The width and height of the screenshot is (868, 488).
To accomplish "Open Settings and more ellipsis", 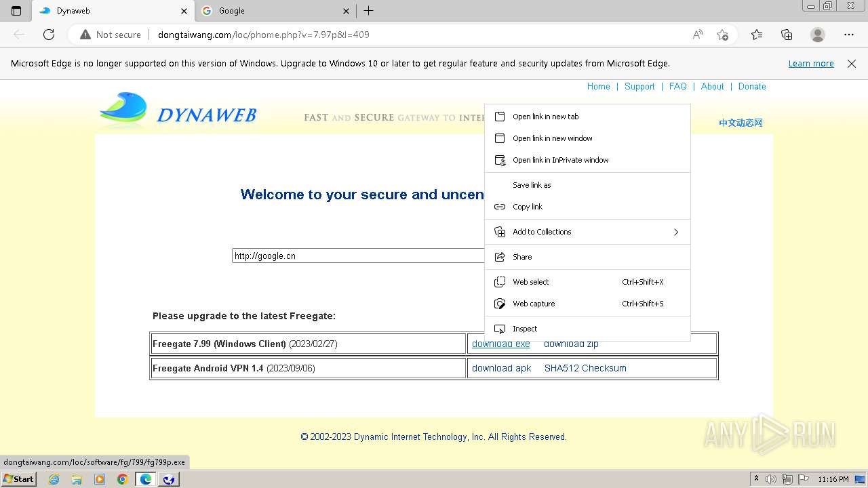I will [x=849, y=35].
